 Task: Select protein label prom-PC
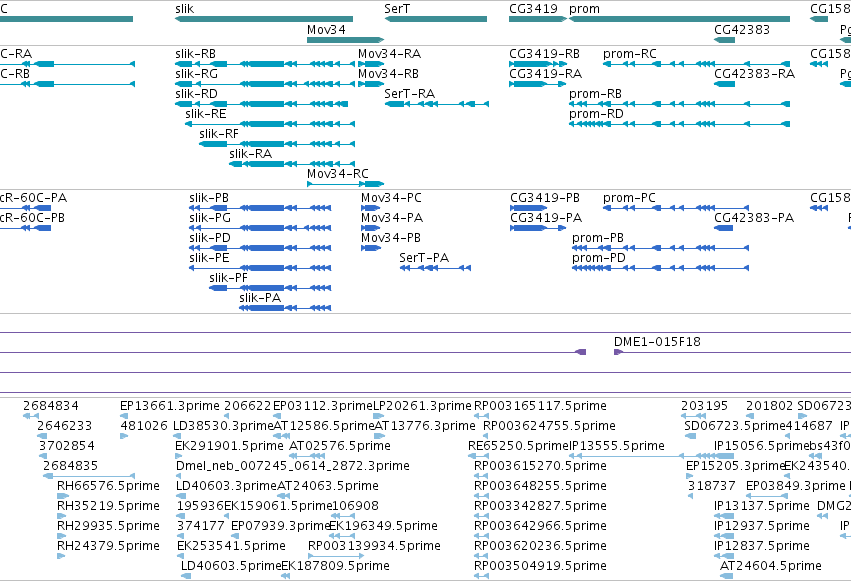629,197
